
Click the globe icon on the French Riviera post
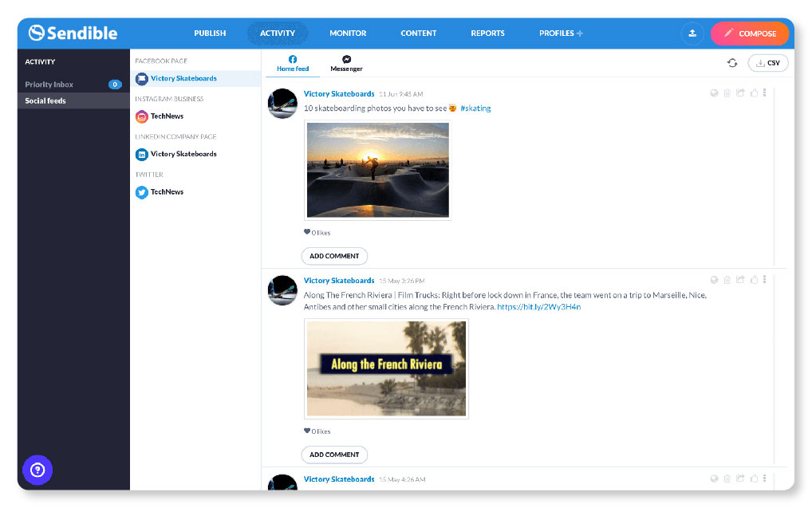tap(714, 280)
